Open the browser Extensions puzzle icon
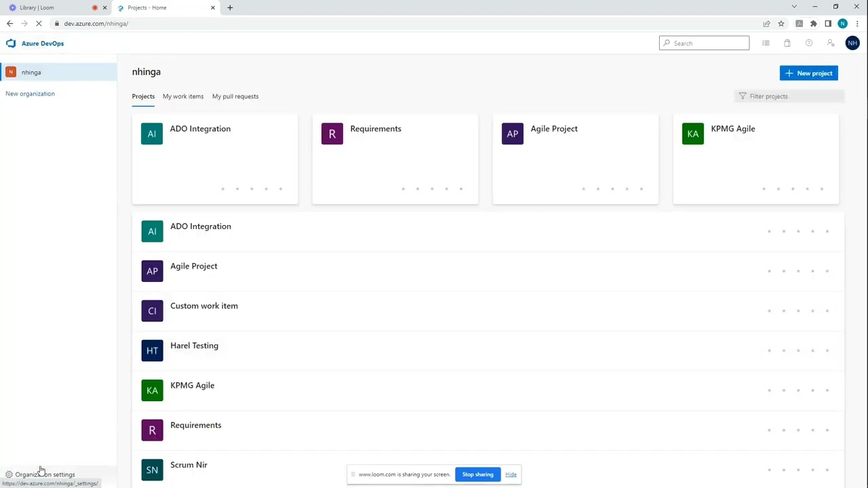The image size is (868, 488). [814, 24]
